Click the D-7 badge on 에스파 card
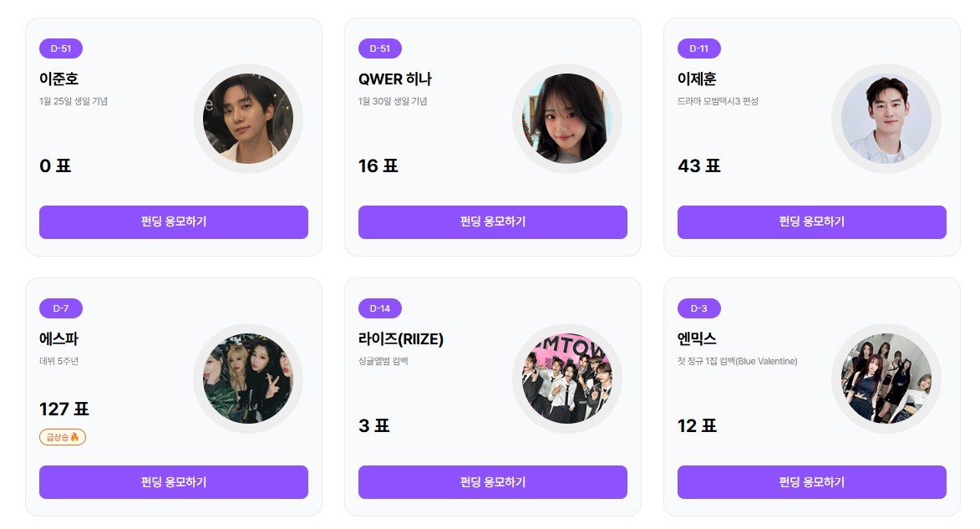This screenshot has height=529, width=980. (61, 308)
